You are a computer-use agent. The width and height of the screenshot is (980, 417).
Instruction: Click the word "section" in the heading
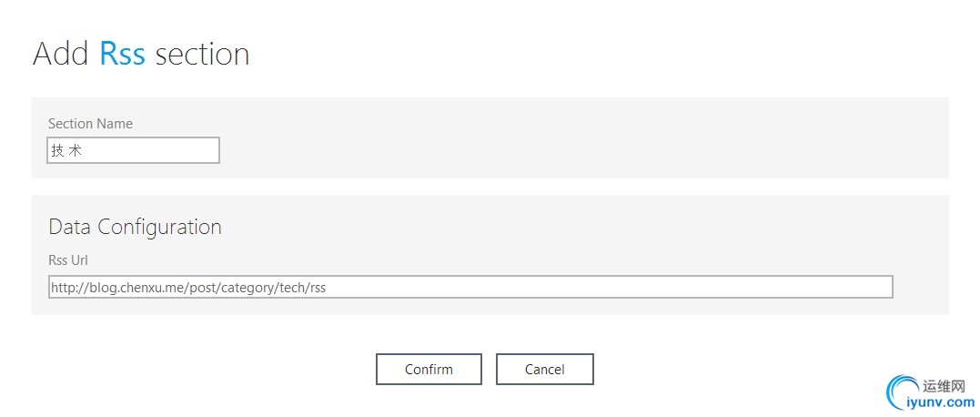pyautogui.click(x=202, y=54)
